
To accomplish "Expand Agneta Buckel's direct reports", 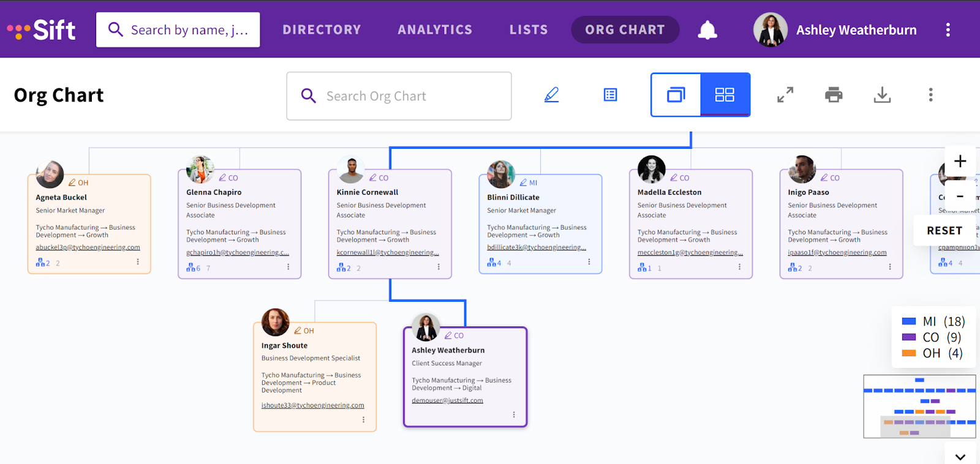I will point(43,263).
